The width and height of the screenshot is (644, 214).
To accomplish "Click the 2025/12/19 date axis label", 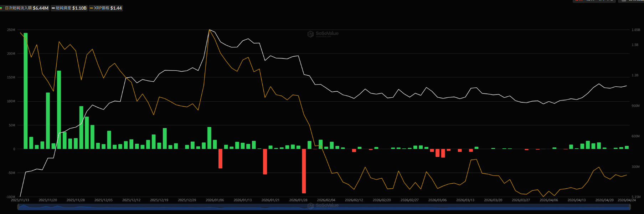I will coord(159,200).
